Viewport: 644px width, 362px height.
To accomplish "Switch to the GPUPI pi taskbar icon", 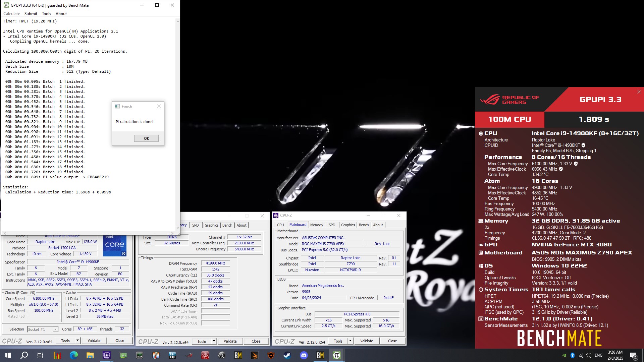I will (x=336, y=355).
